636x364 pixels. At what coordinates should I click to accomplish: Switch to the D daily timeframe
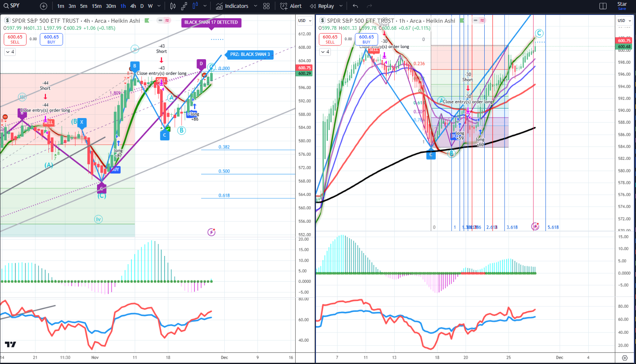pyautogui.click(x=142, y=6)
